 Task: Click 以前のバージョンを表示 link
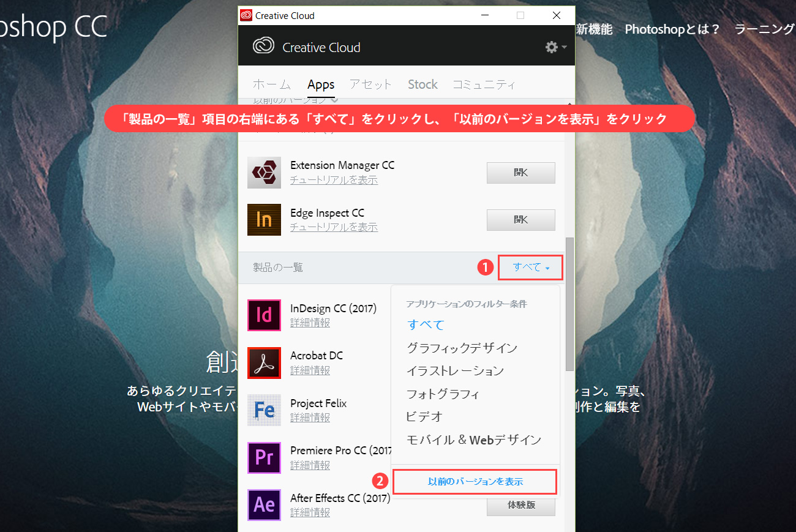pyautogui.click(x=475, y=482)
